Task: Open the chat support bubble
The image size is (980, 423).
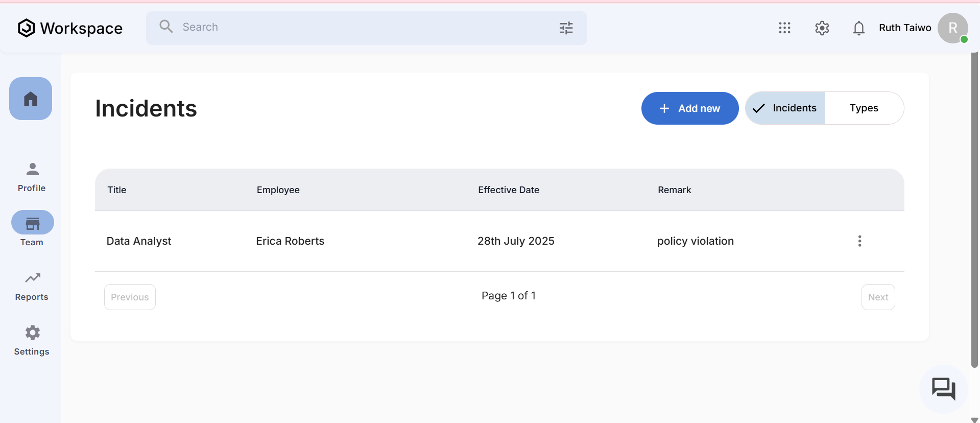Action: click(943, 389)
